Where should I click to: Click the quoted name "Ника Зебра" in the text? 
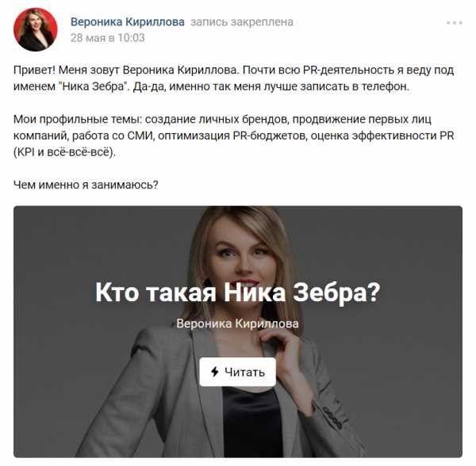93,86
